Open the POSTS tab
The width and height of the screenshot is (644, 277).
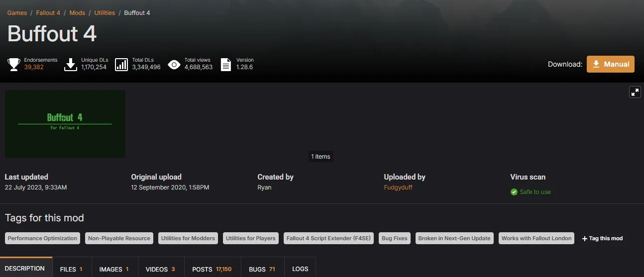click(212, 269)
